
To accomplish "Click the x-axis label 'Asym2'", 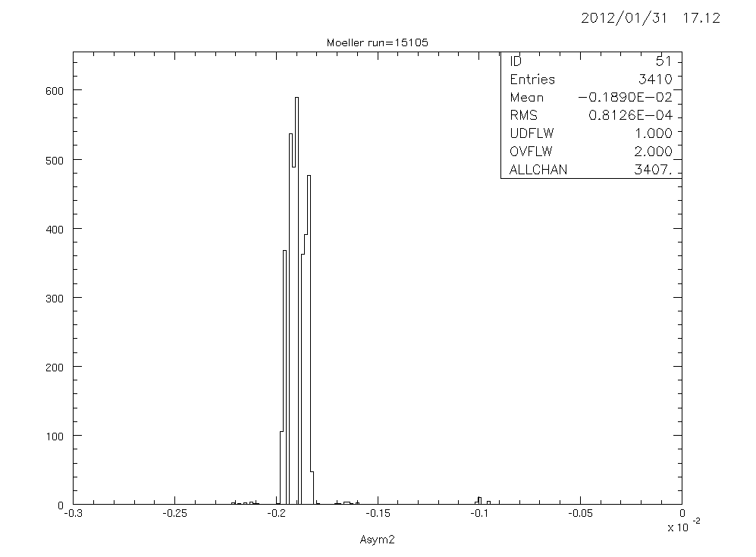I will (x=377, y=540).
